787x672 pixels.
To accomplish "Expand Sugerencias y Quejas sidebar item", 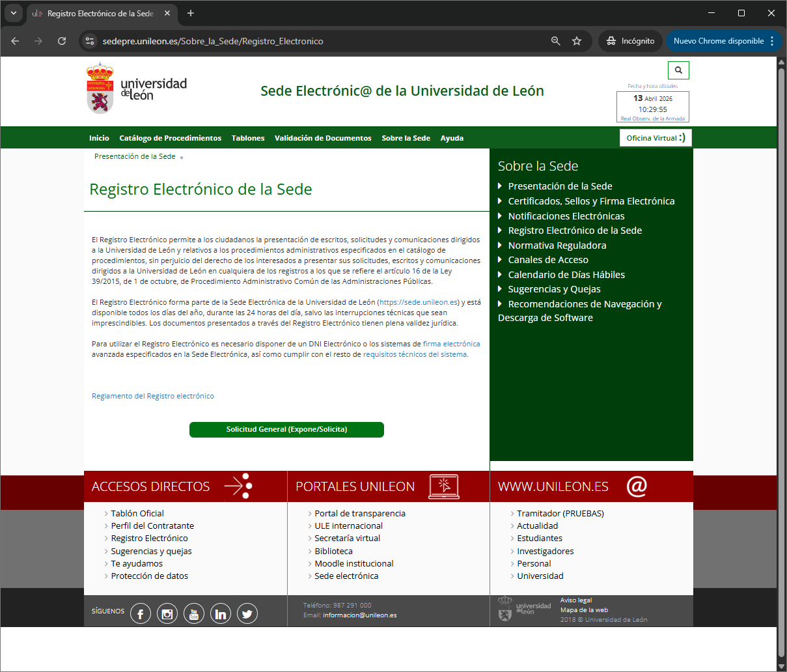I will click(555, 289).
